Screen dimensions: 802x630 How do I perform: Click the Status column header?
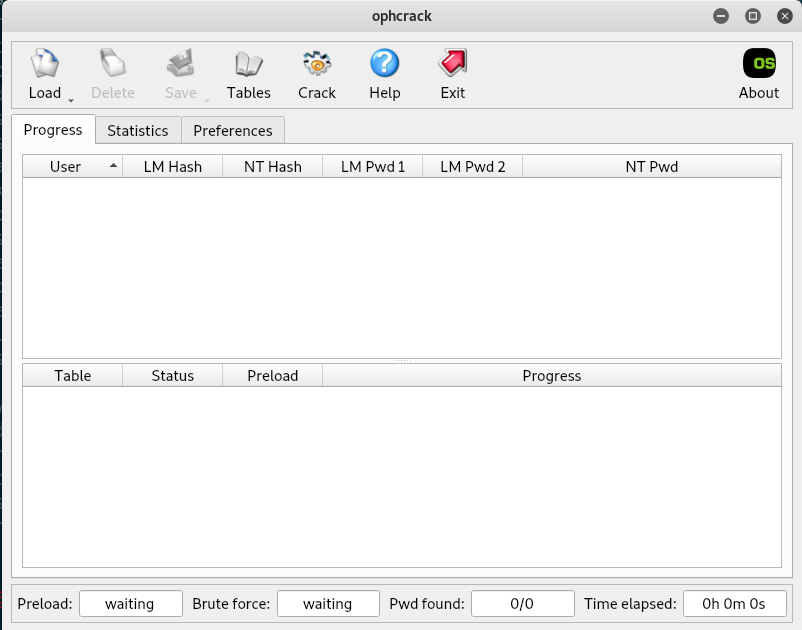[x=172, y=376]
